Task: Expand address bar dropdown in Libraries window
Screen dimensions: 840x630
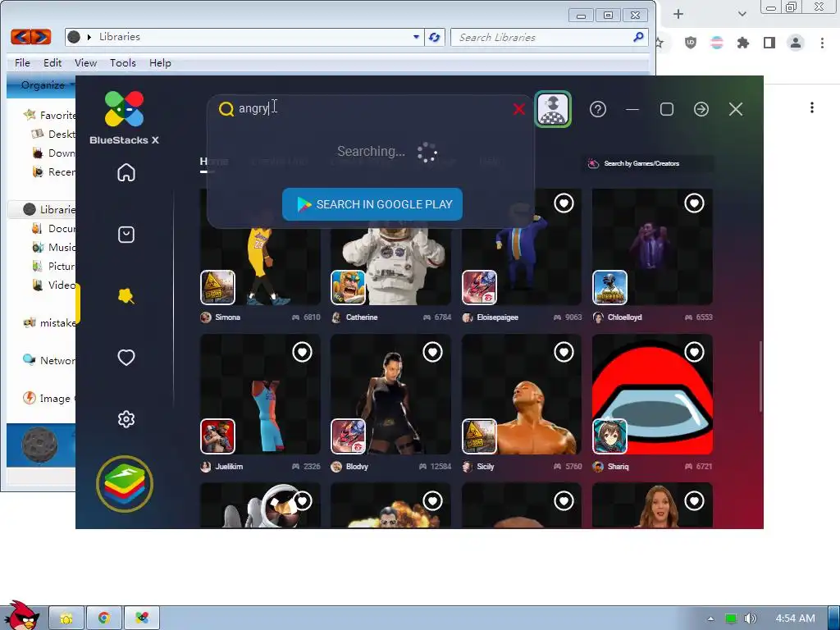Action: click(x=416, y=37)
